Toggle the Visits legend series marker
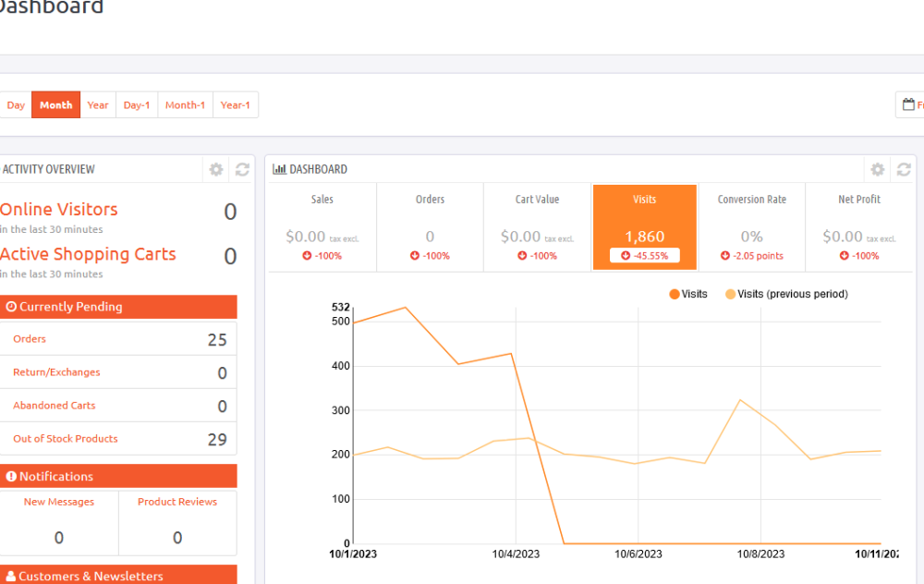The width and height of the screenshot is (924, 584). point(675,294)
